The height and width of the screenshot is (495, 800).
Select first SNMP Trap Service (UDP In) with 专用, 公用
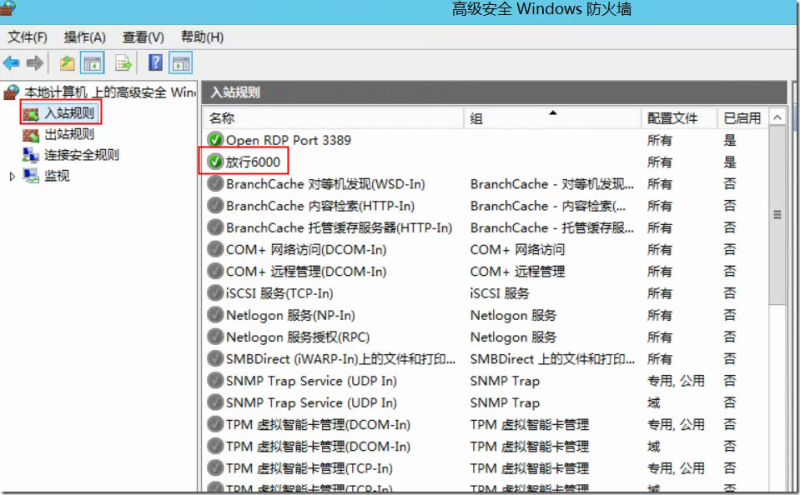click(x=311, y=381)
